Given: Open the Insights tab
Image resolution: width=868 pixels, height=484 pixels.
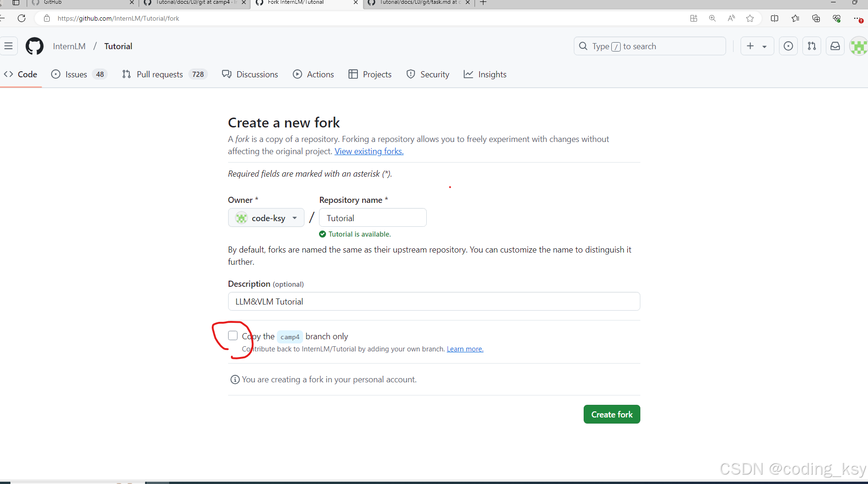Looking at the screenshot, I should click(485, 74).
